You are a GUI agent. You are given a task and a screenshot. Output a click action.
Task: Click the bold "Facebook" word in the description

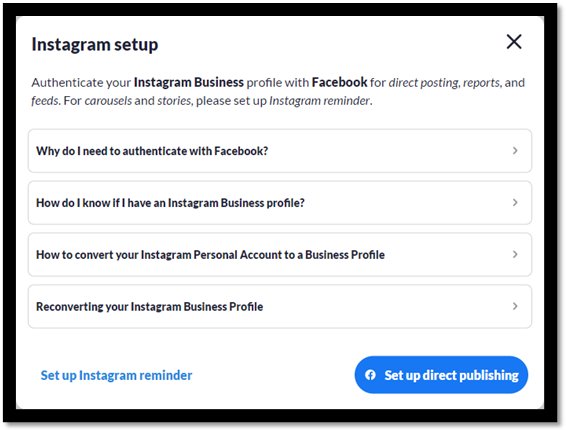pos(339,82)
